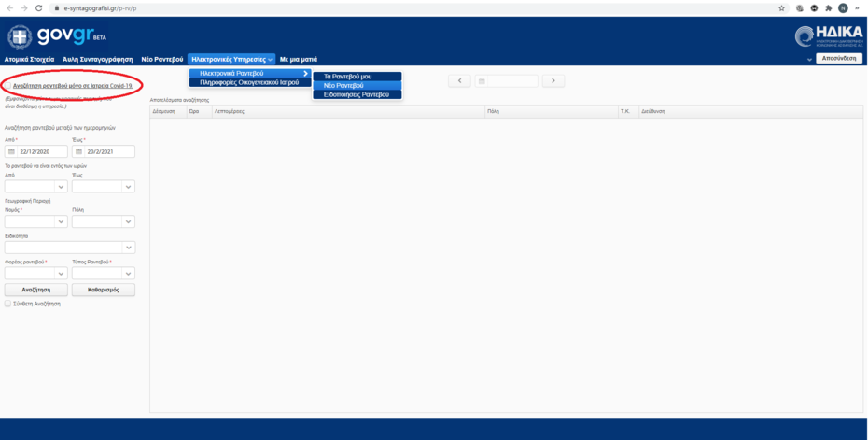
Task: Log out with the Αποσύνδεση button
Action: click(839, 58)
